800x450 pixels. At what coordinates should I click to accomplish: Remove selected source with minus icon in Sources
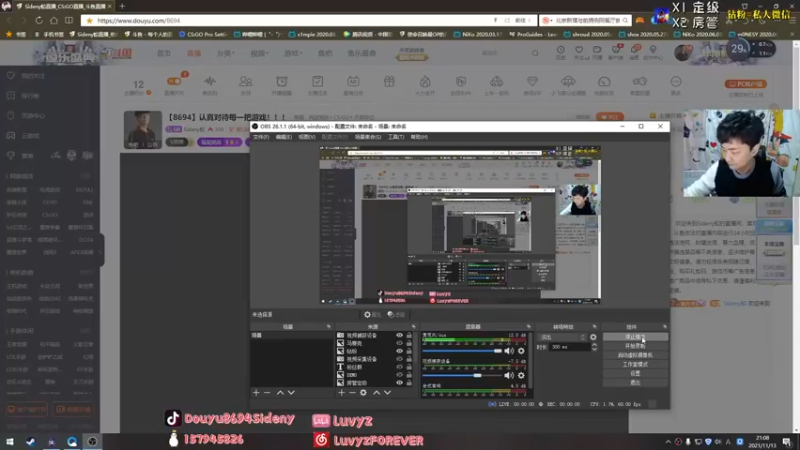pos(352,393)
